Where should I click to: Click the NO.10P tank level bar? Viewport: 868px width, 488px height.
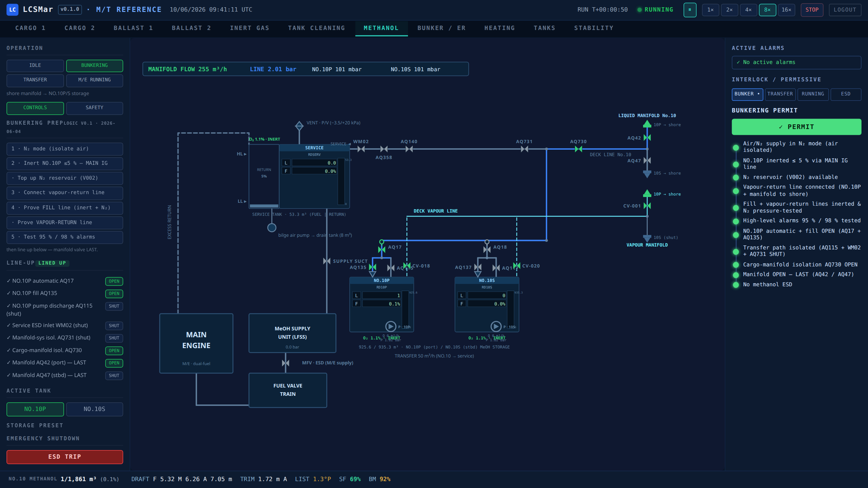pos(405,309)
